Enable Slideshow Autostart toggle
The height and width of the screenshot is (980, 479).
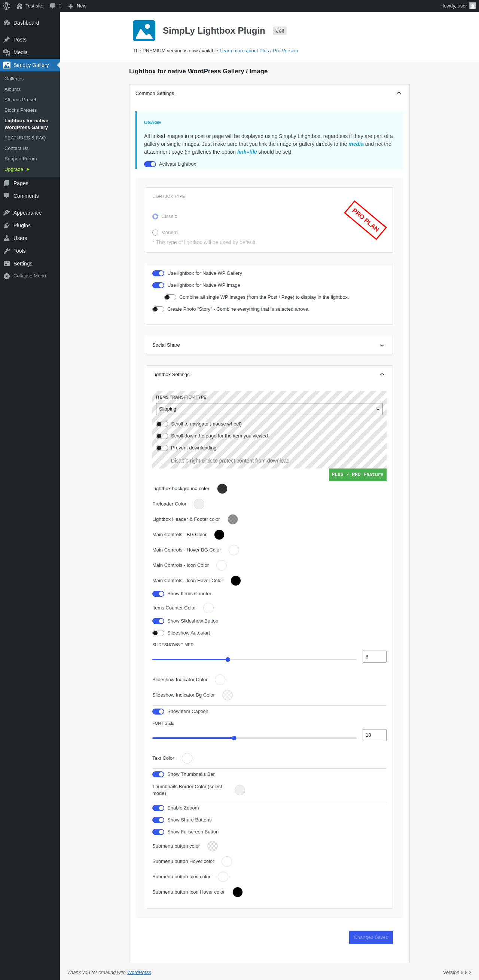tap(158, 633)
